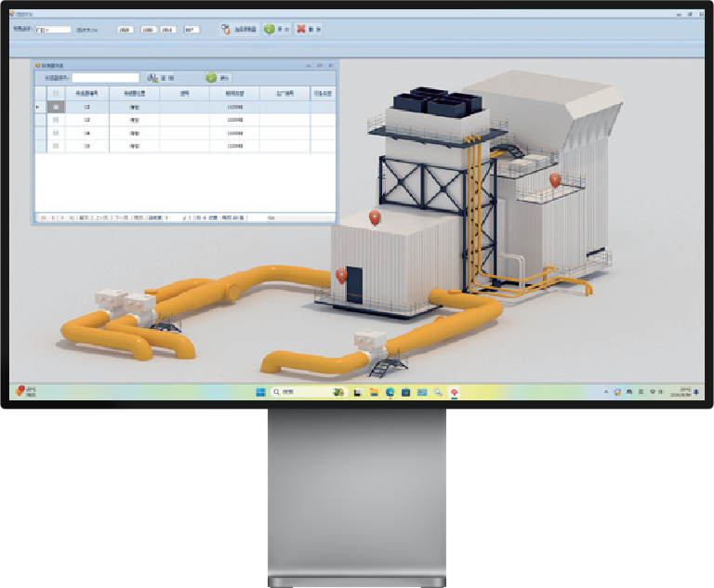Click the green checkmark save button in top toolbar
This screenshot has width=714, height=588.
[277, 30]
